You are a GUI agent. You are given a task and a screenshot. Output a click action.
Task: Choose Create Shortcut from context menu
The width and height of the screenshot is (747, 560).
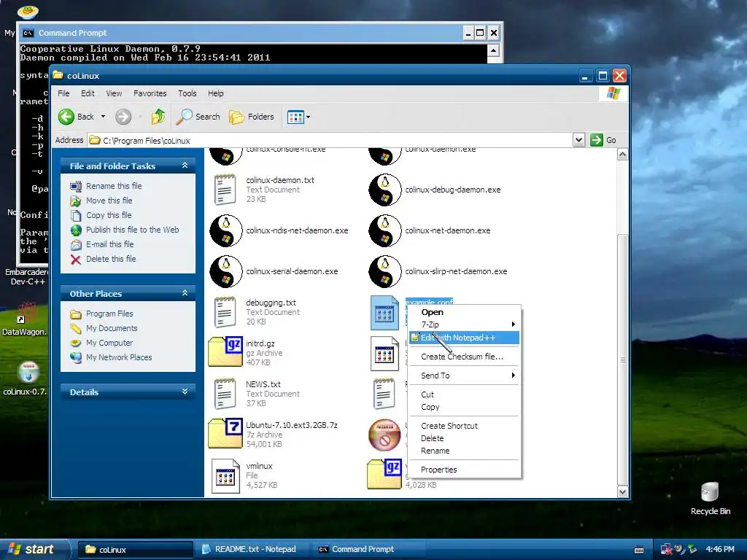[465, 426]
